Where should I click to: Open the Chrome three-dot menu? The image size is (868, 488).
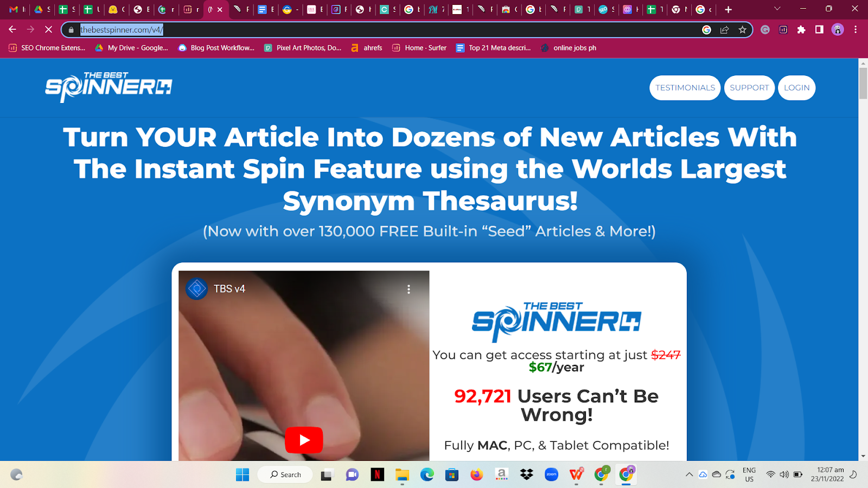pyautogui.click(x=856, y=30)
